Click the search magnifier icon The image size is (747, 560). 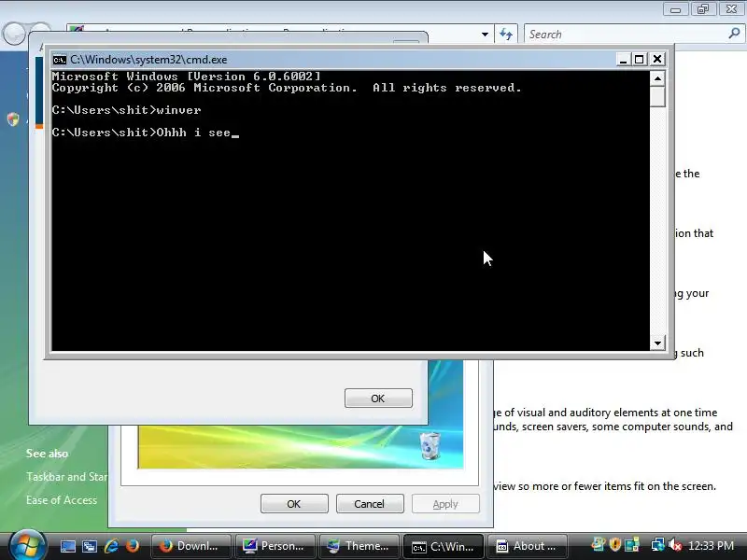coord(734,34)
